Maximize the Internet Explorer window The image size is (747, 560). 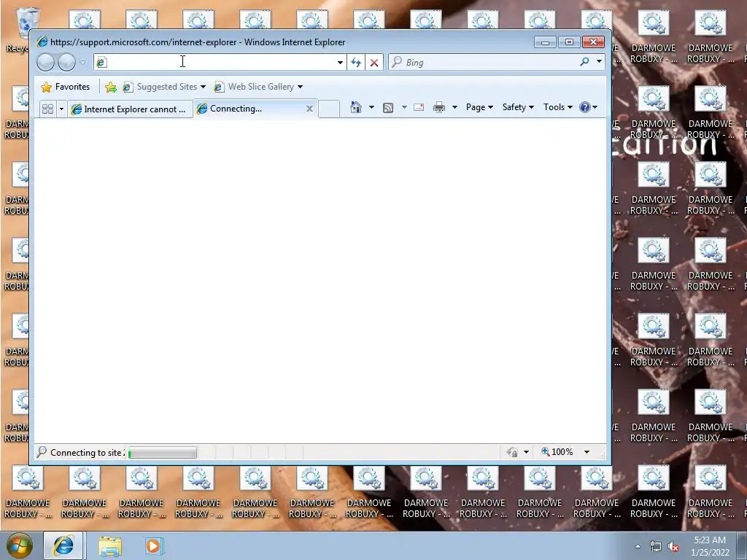pos(569,42)
